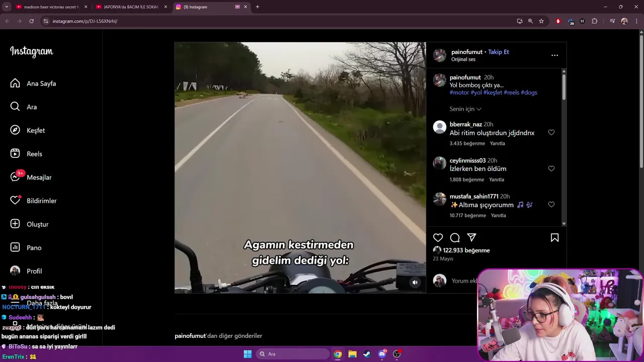
Task: Click the Instagram logo
Action: pyautogui.click(x=31, y=52)
